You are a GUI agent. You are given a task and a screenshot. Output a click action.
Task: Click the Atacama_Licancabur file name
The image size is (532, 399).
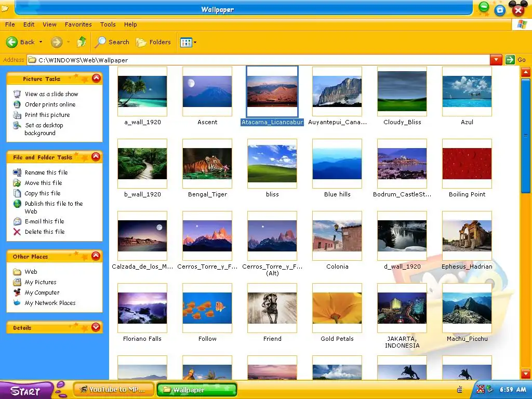point(272,122)
